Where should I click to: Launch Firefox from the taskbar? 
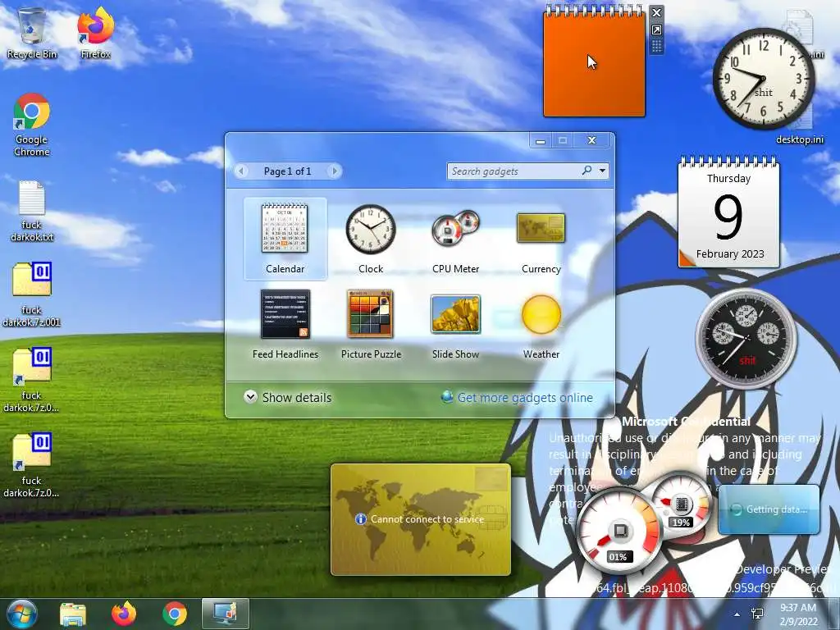pos(124,614)
